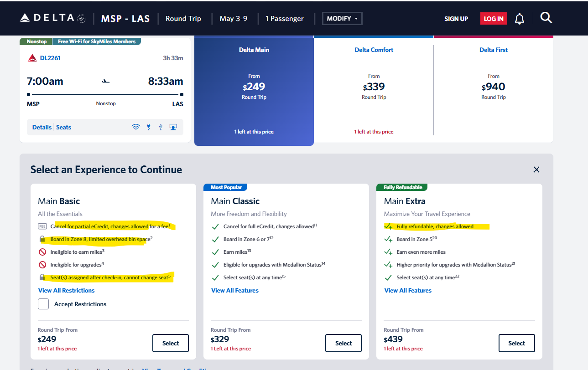Click the personal entertainment screen icon
588x370 pixels.
(x=173, y=127)
